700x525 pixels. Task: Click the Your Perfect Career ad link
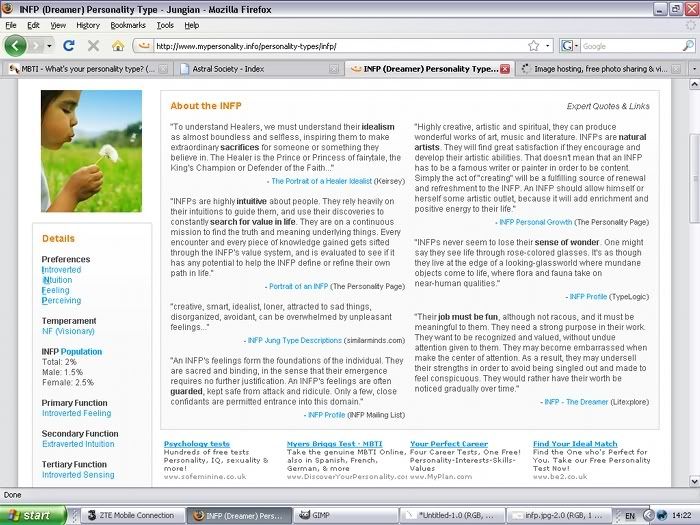(449, 444)
